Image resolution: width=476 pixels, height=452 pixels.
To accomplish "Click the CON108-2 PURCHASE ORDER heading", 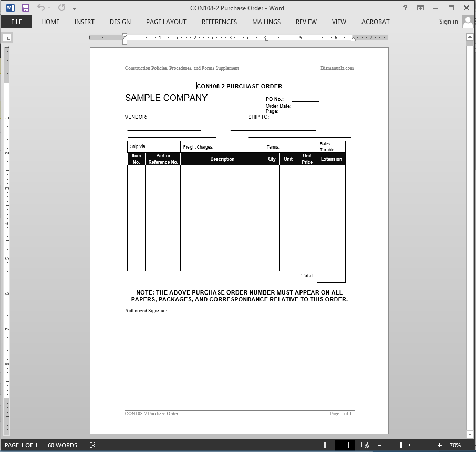I will click(x=240, y=86).
